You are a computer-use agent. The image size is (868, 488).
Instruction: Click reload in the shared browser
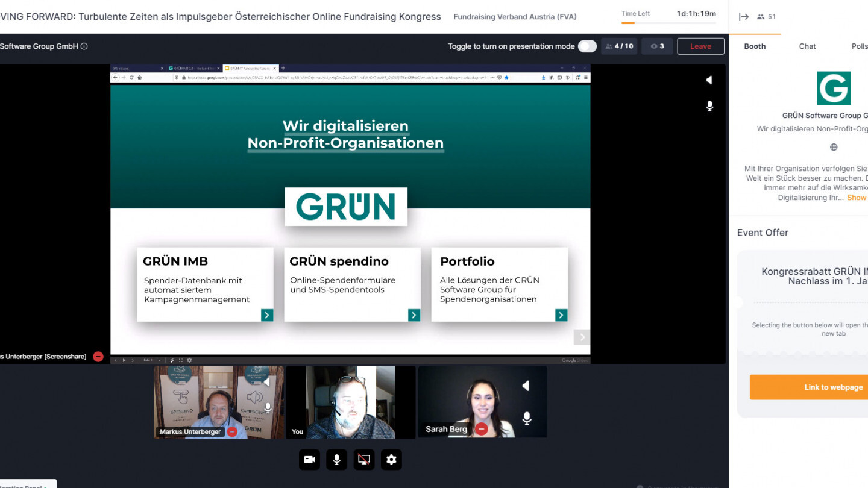[x=132, y=78]
